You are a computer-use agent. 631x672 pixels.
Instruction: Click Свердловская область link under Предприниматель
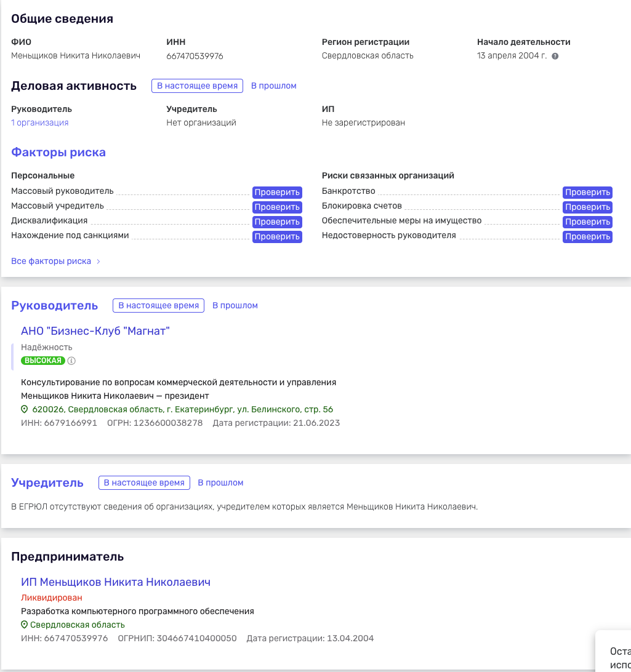point(77,625)
